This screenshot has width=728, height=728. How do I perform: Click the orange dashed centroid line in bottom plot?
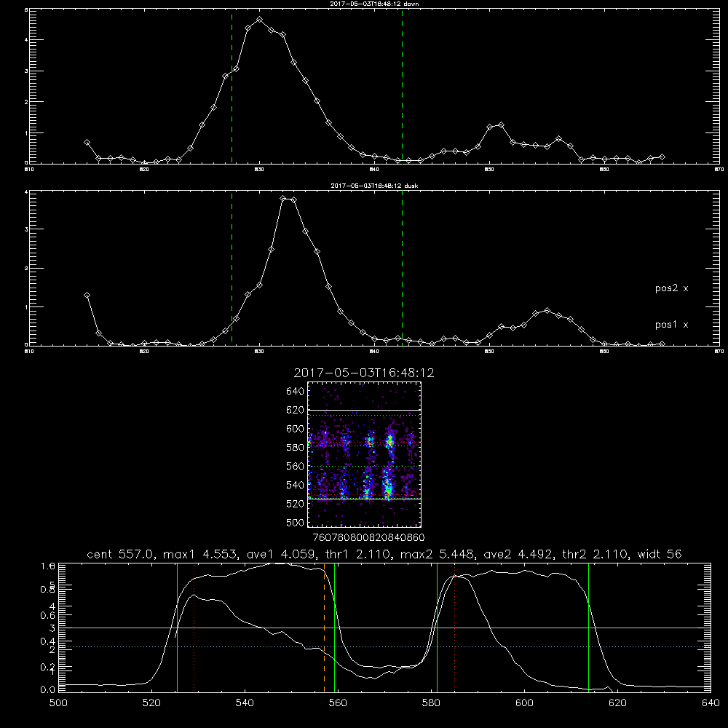click(x=324, y=628)
